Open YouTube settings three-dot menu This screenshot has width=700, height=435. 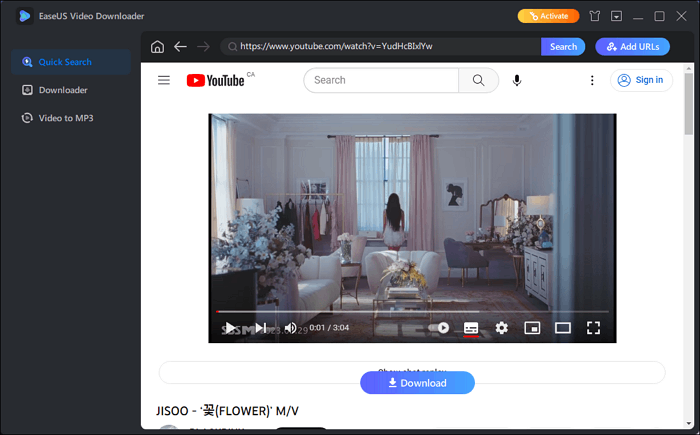[592, 80]
